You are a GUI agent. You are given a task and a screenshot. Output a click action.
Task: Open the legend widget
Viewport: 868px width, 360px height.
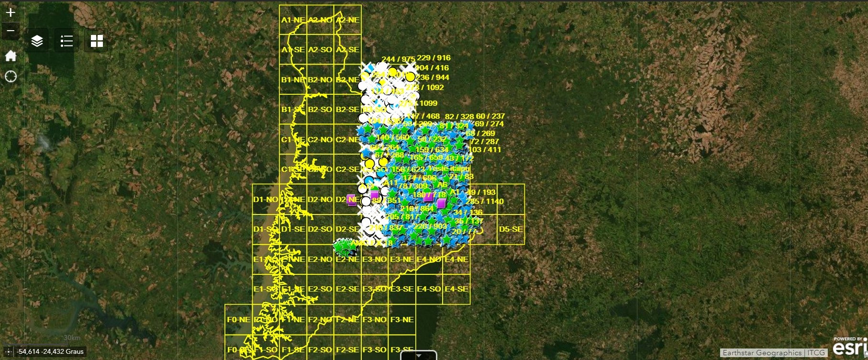pyautogui.click(x=67, y=41)
